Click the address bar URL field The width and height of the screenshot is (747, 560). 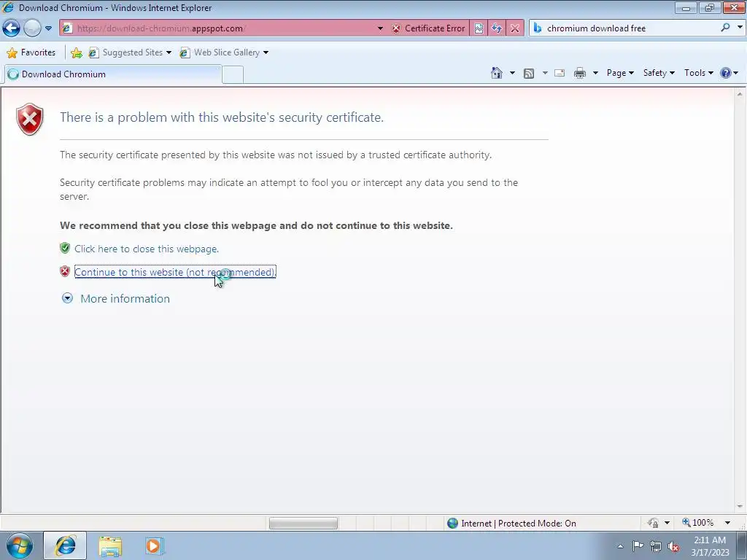coord(224,28)
